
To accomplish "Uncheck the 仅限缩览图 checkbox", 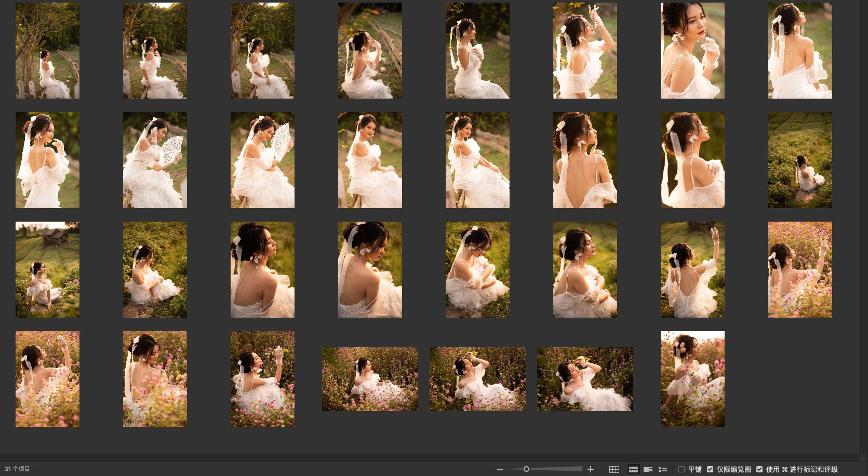I will click(710, 469).
